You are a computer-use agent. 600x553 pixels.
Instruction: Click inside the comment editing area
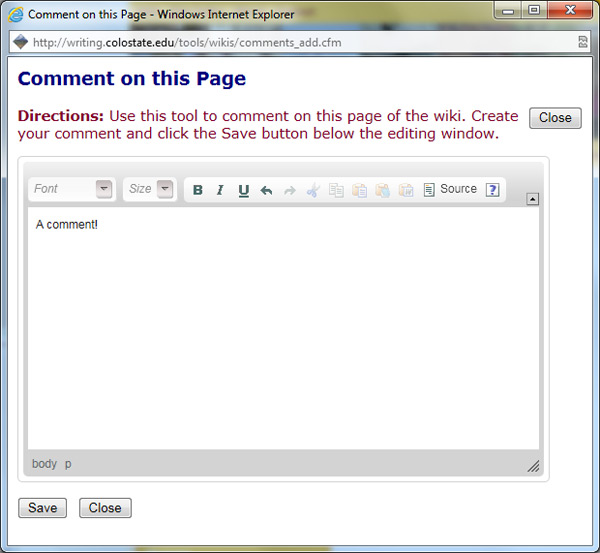pyautogui.click(x=283, y=328)
